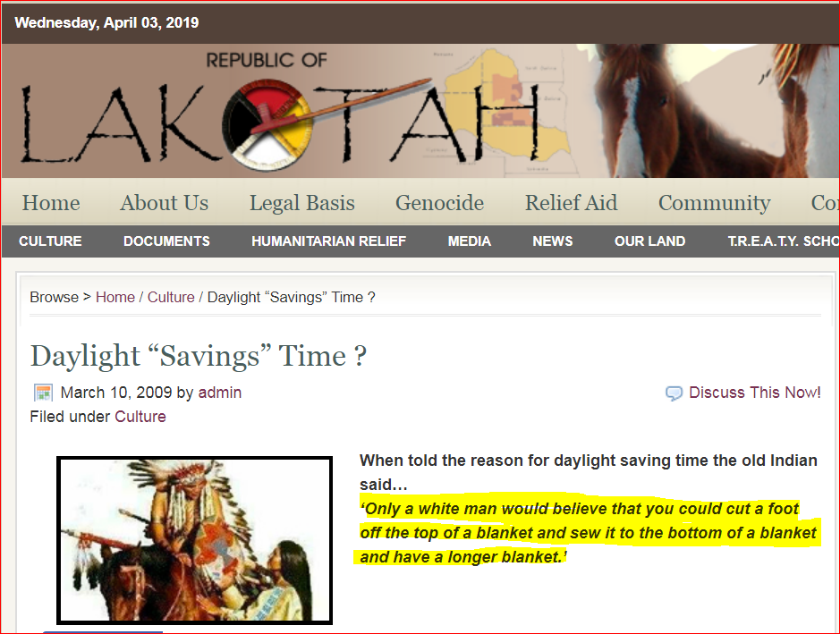The width and height of the screenshot is (840, 634).
Task: Select the DOCUMENTS category tab
Action: [166, 241]
